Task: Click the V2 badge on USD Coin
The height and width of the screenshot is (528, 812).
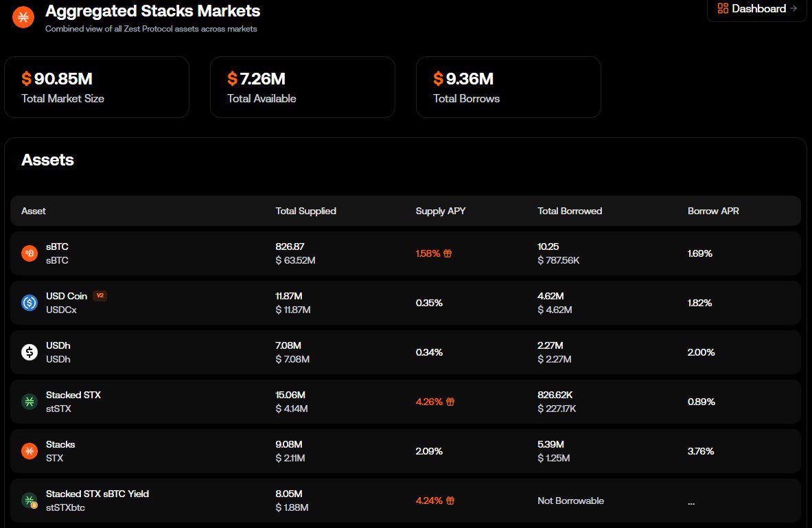Action: 100,296
